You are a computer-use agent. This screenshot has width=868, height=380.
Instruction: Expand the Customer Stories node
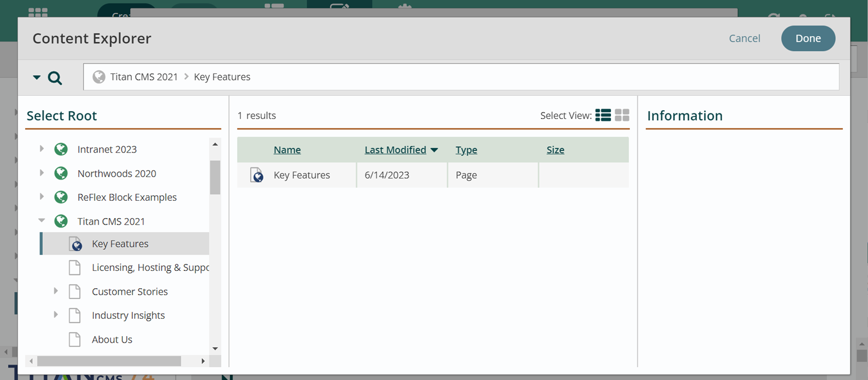(x=56, y=291)
